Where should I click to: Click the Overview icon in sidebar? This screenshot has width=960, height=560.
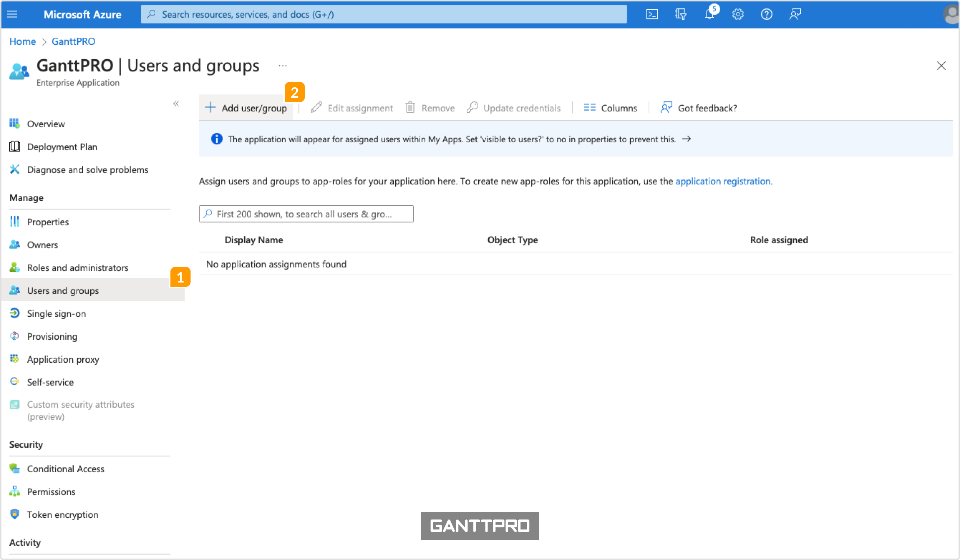pyautogui.click(x=14, y=123)
